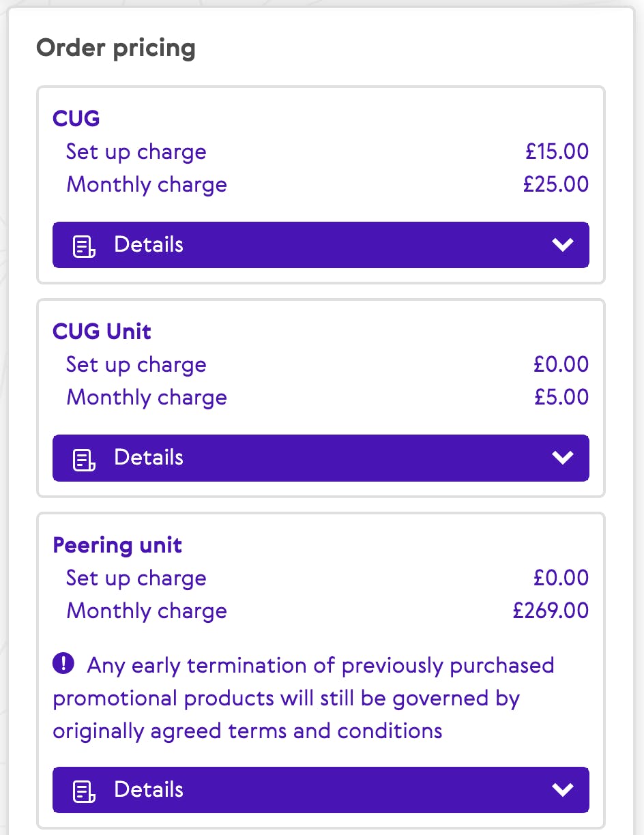Click the document icon in CUG Unit Details bar
The height and width of the screenshot is (835, 644).
[84, 458]
